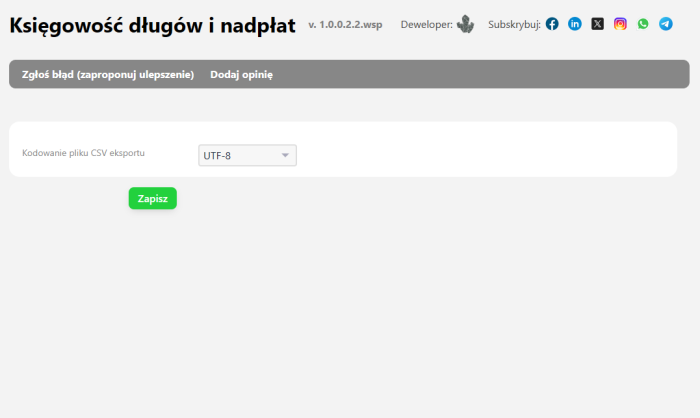Screen dimensions: 700x418
Task: Open the WhatsApp icon
Action: pyautogui.click(x=643, y=24)
